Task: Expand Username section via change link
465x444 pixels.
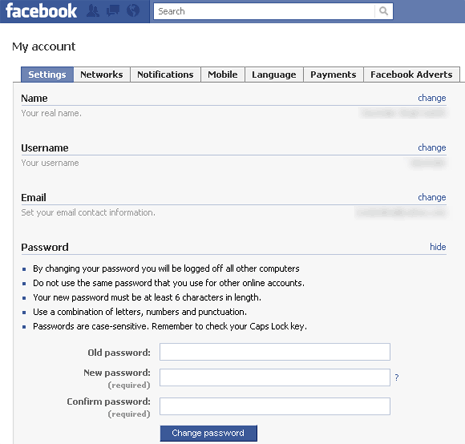Action: 432,148
